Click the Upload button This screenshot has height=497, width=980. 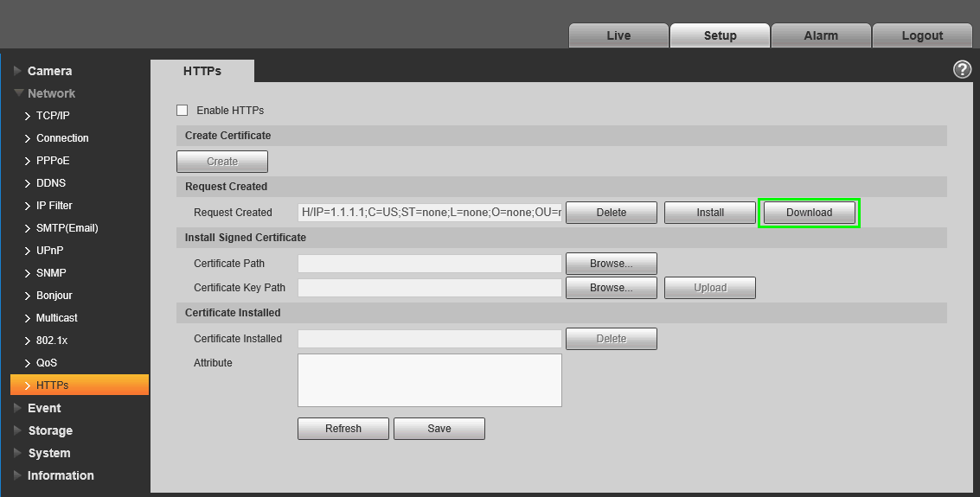pyautogui.click(x=710, y=288)
